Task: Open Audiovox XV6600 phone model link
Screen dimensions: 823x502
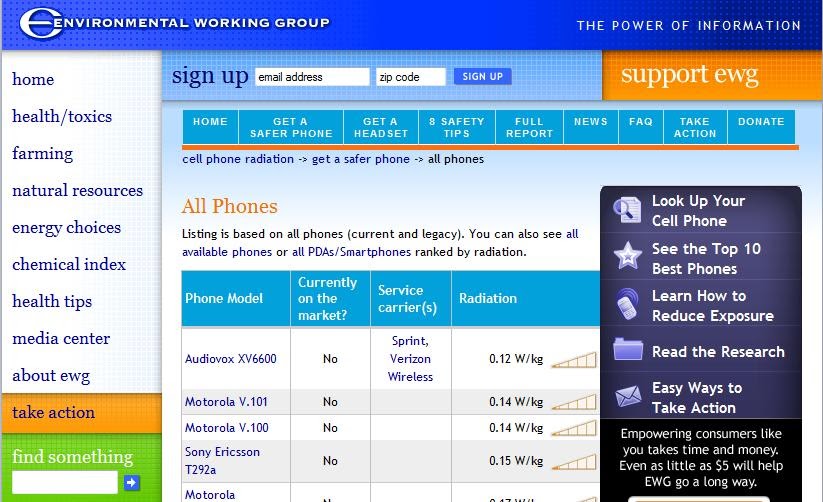Action: click(230, 359)
